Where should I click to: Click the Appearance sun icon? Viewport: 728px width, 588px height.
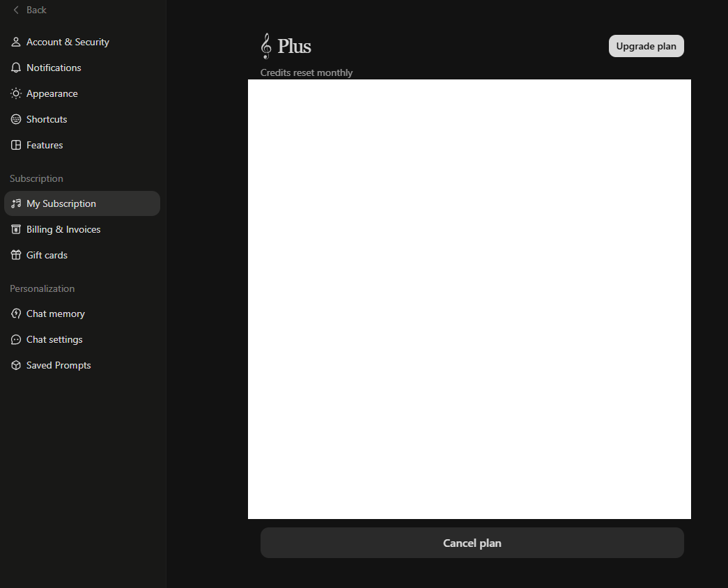pyautogui.click(x=16, y=93)
